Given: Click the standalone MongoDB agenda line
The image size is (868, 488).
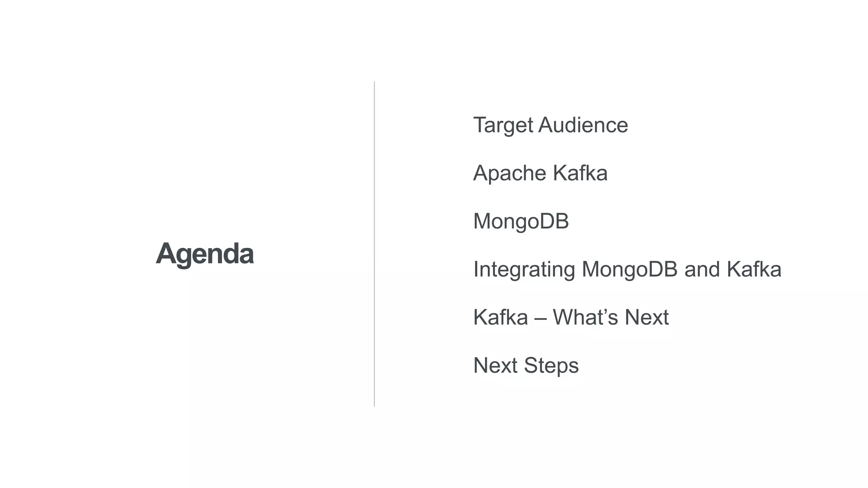Looking at the screenshot, I should pos(521,222).
